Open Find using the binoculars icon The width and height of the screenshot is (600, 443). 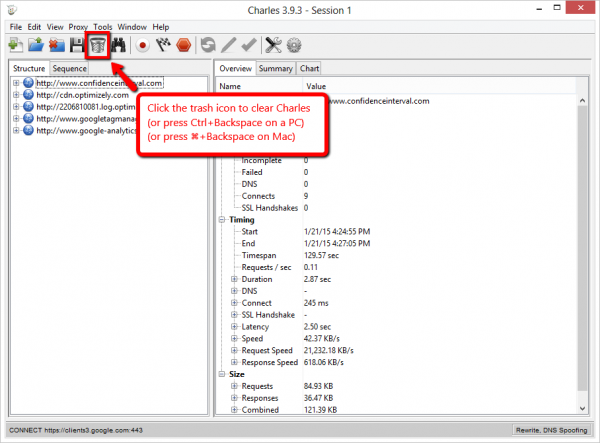pos(118,45)
